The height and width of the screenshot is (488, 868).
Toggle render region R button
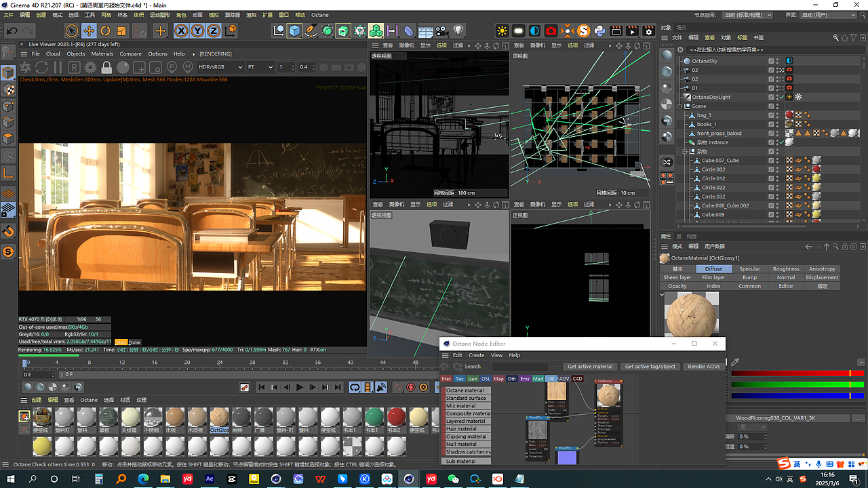coord(74,67)
